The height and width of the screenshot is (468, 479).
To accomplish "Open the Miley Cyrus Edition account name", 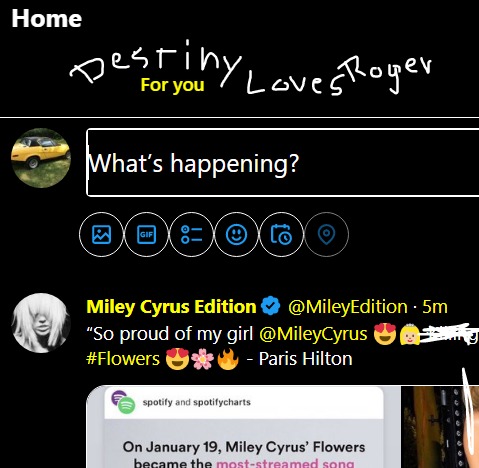I will [x=171, y=307].
